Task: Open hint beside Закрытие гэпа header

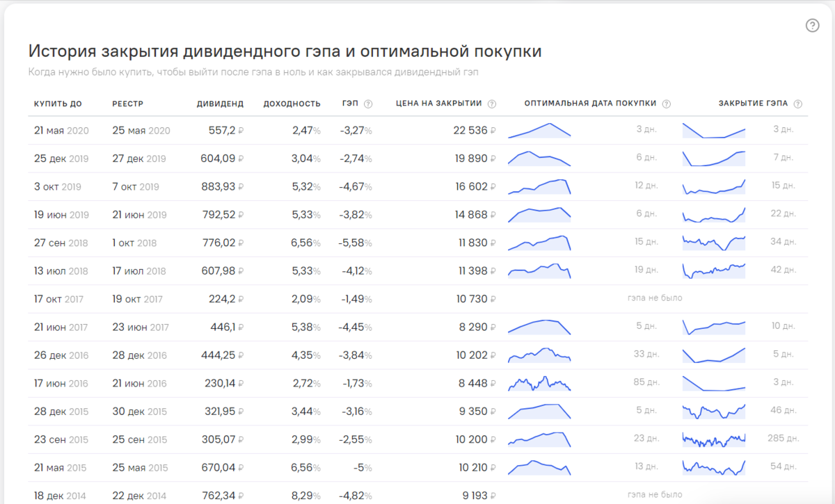Action: click(797, 104)
